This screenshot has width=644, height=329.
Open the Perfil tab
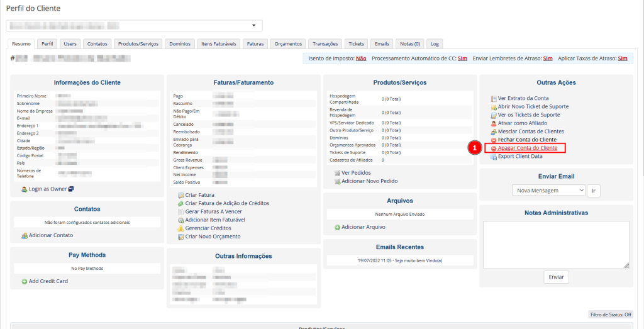click(x=47, y=44)
